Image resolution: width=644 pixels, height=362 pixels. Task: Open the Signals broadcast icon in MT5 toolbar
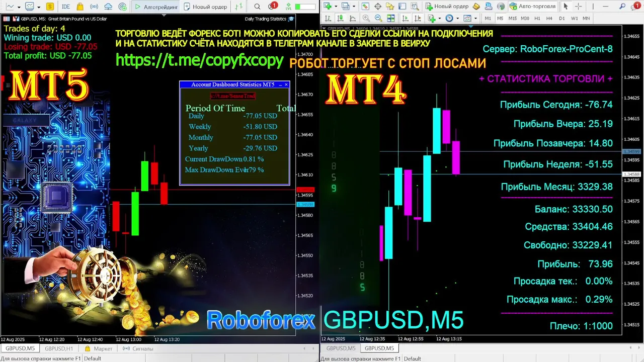[x=94, y=7]
